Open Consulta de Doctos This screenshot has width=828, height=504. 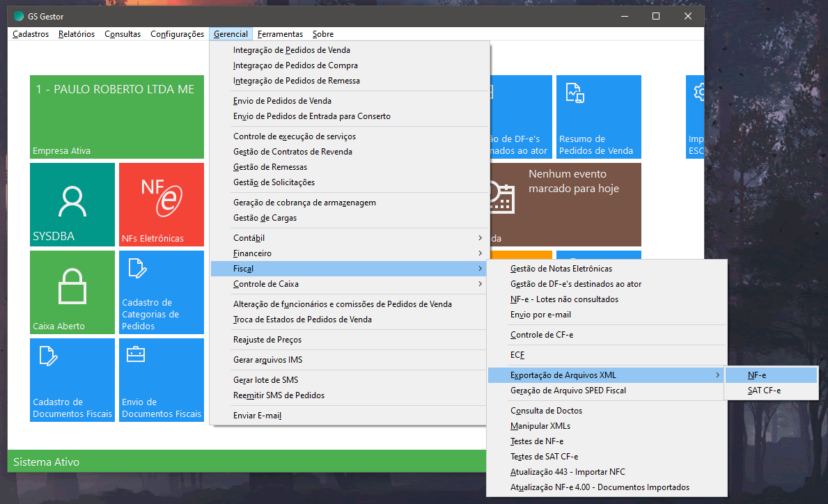pos(606,411)
